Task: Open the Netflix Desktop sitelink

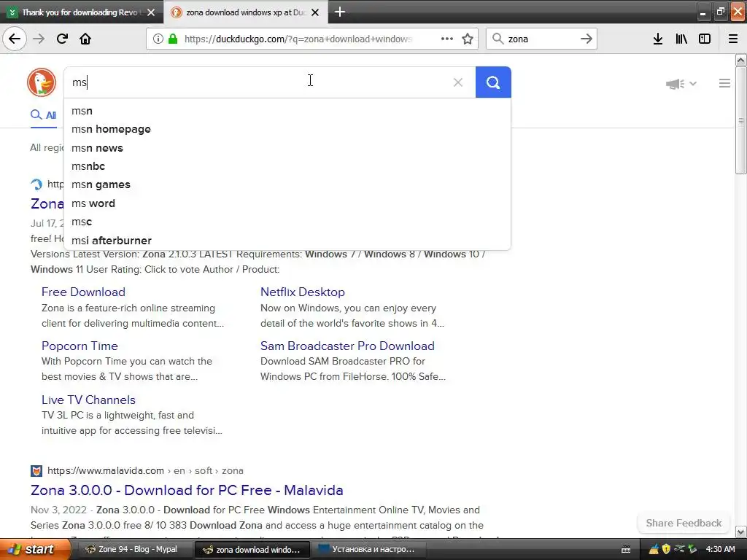Action: 303,292
